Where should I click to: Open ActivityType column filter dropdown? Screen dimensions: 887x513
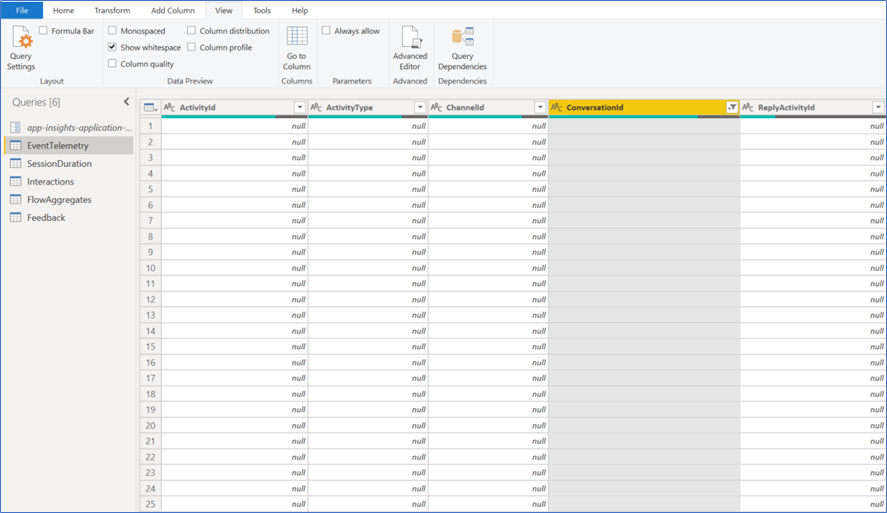(420, 107)
